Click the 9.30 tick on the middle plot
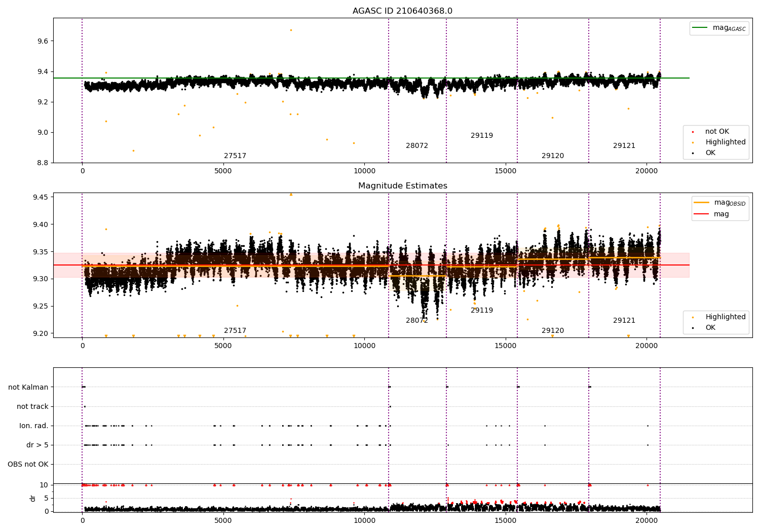Screen dimensions: 760x532 coord(41,279)
